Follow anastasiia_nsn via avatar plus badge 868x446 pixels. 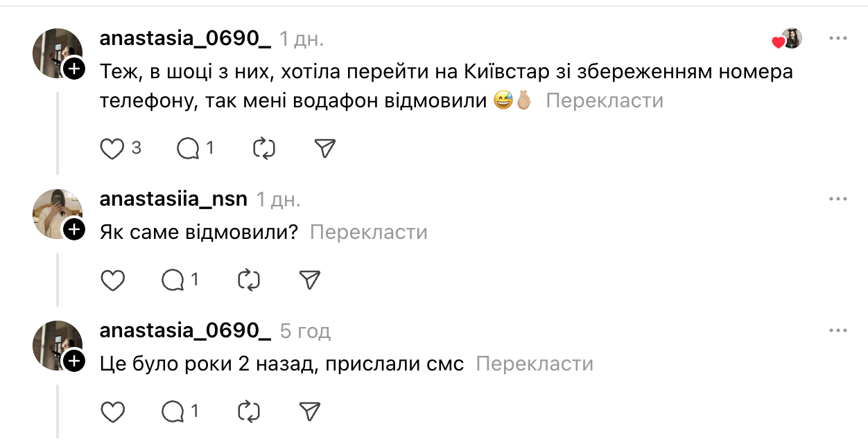(73, 229)
